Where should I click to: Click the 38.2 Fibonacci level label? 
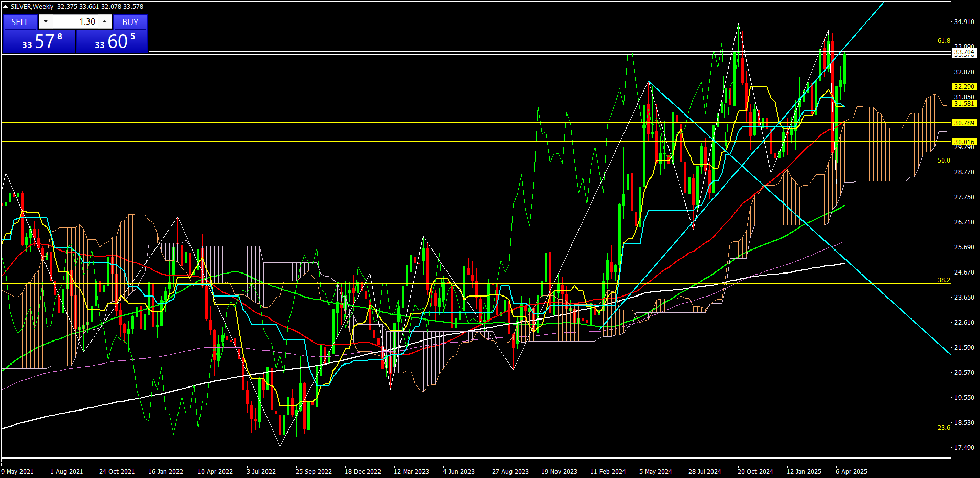(943, 280)
